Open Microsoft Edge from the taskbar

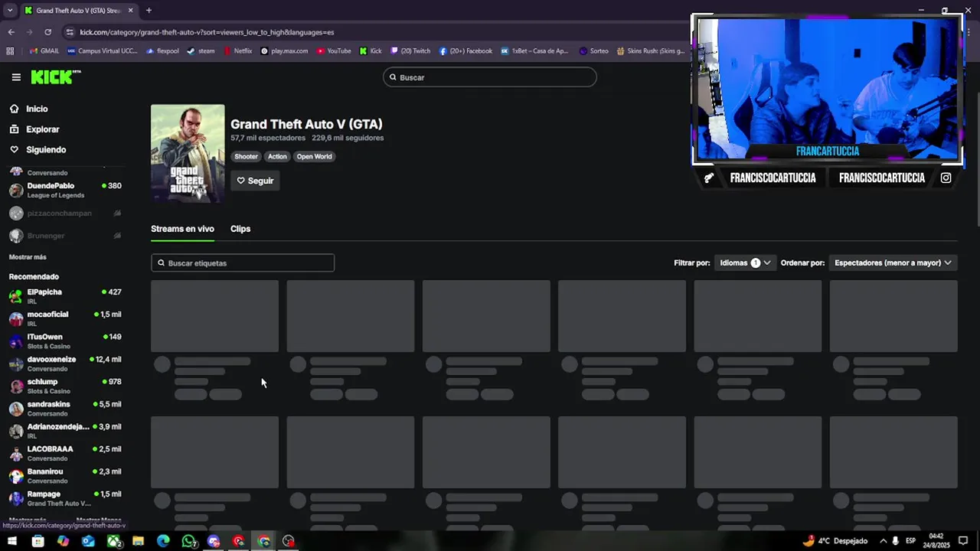pos(163,541)
